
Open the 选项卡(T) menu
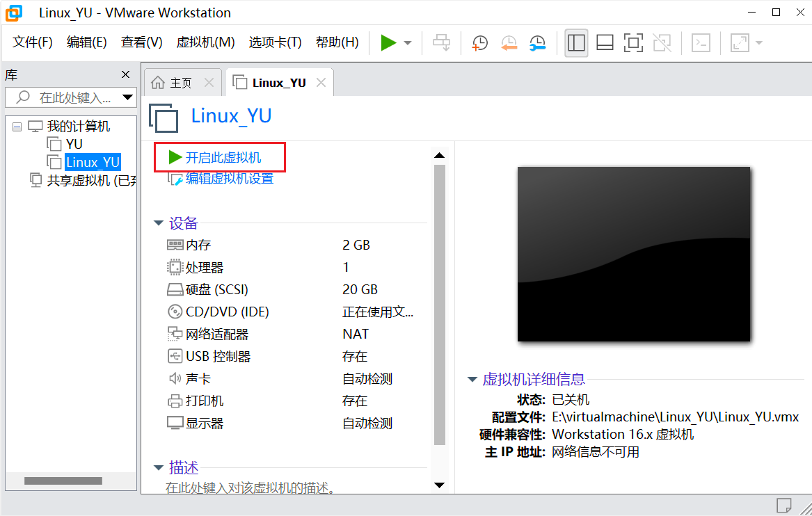point(275,42)
